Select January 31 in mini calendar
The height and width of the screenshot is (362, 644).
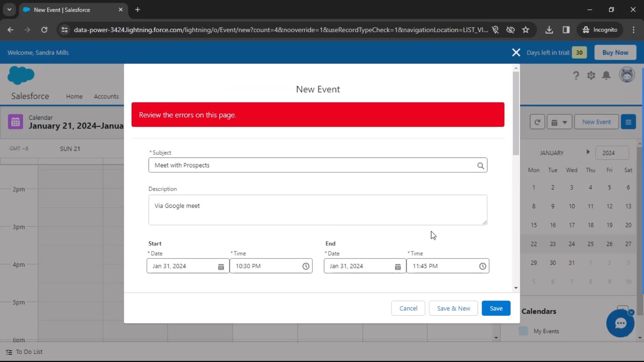(572, 263)
